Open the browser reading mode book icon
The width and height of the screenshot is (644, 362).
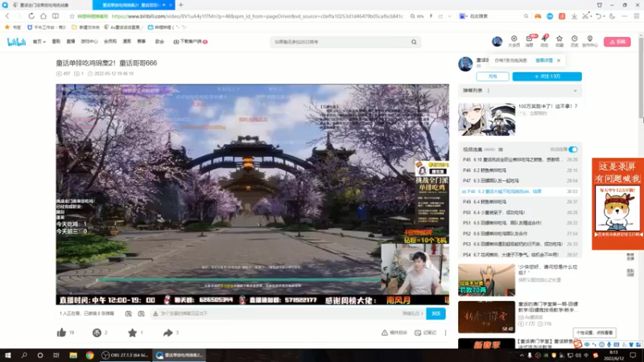coord(56,16)
